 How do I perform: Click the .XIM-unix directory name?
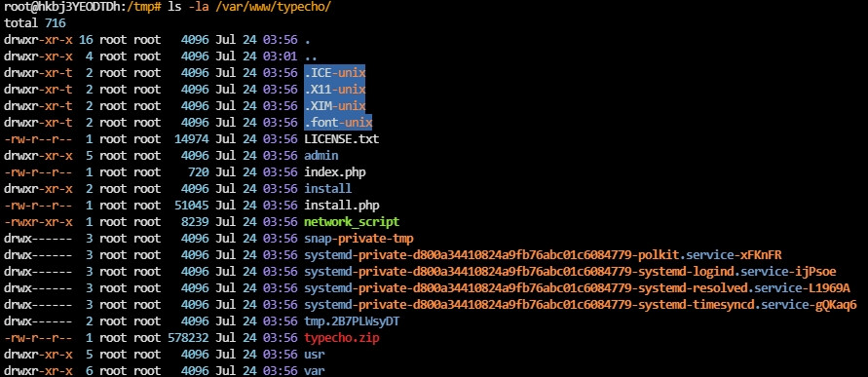[335, 106]
